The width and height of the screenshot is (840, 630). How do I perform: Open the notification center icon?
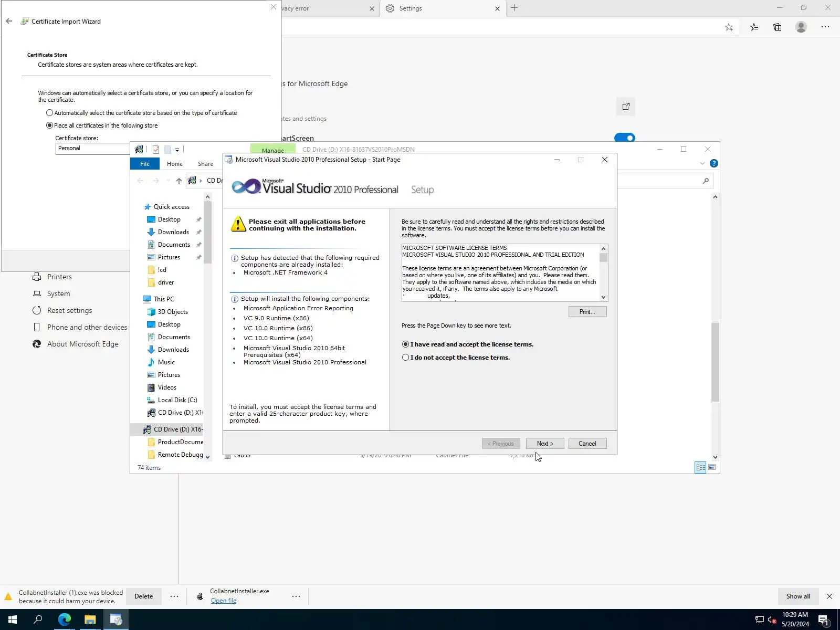pos(824,619)
